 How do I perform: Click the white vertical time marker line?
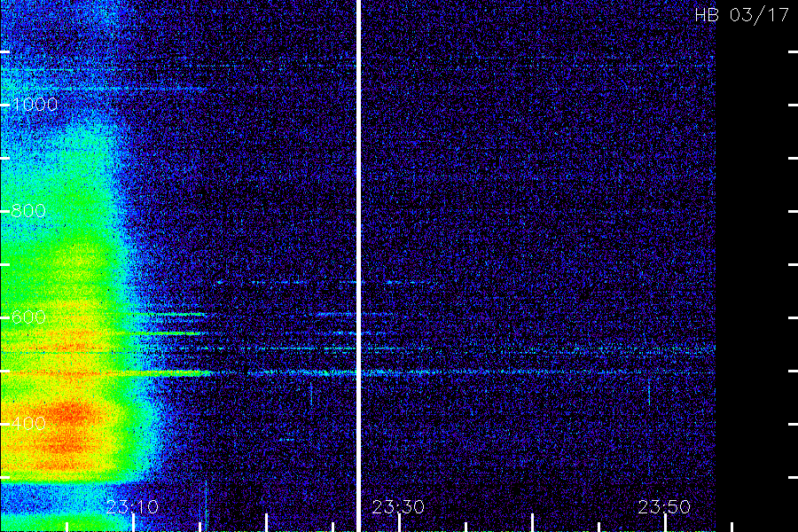click(358, 266)
